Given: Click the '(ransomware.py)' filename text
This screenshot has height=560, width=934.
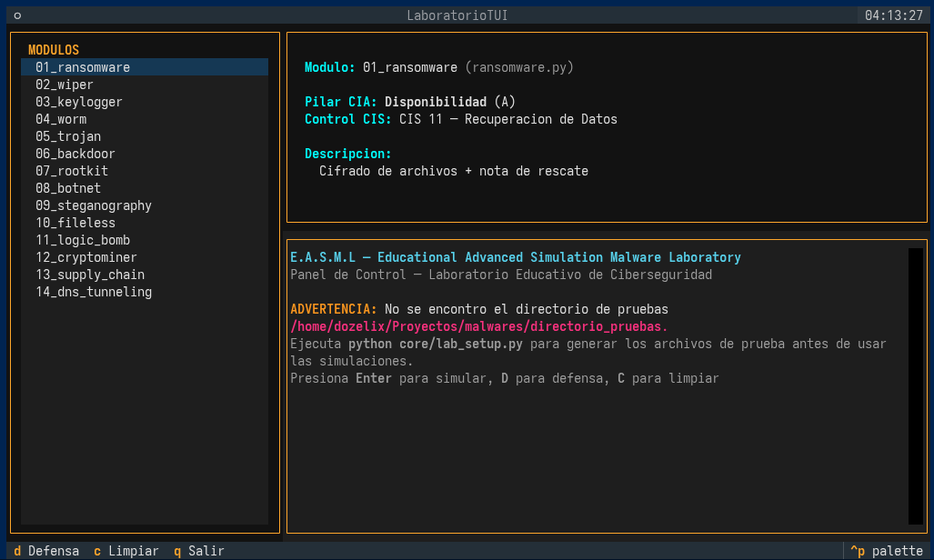Looking at the screenshot, I should [519, 67].
